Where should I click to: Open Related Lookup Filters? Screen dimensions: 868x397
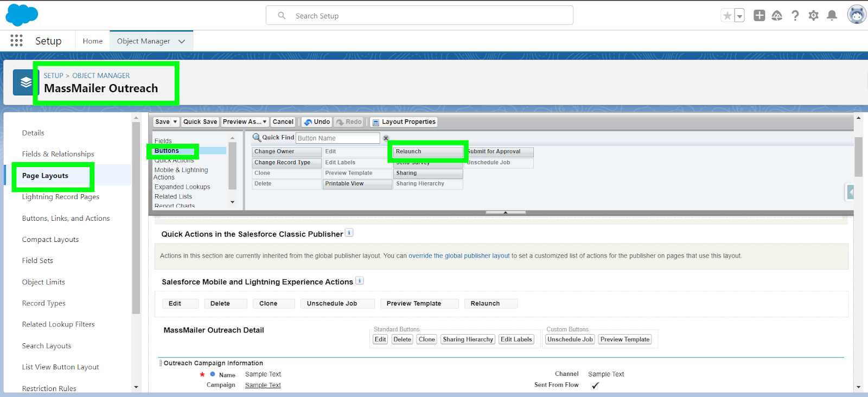pyautogui.click(x=58, y=324)
